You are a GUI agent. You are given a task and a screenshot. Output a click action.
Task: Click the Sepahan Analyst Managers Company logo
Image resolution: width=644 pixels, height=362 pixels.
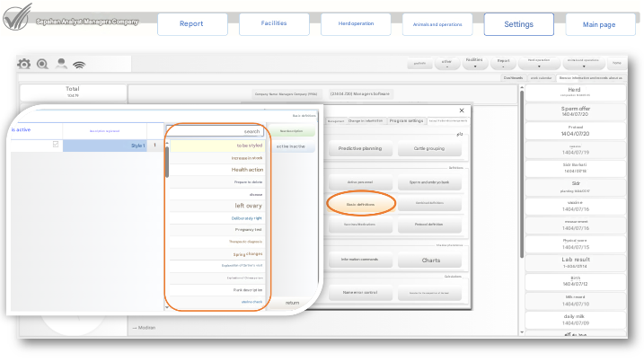(x=17, y=17)
